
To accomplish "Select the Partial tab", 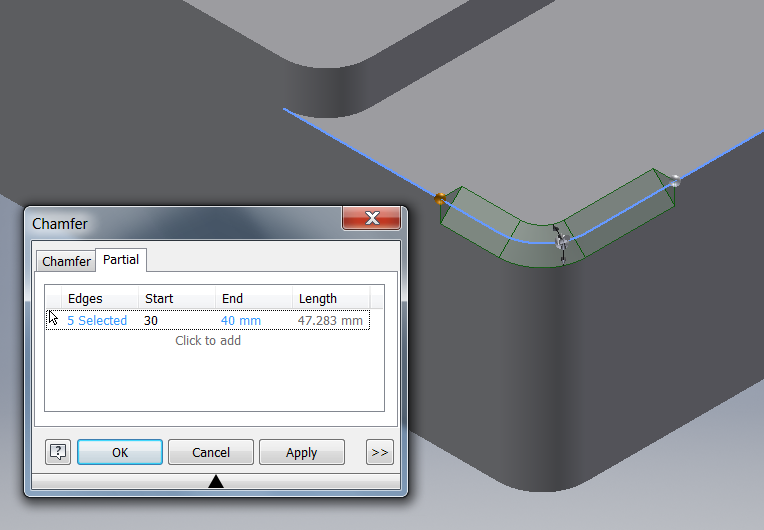I will click(121, 260).
